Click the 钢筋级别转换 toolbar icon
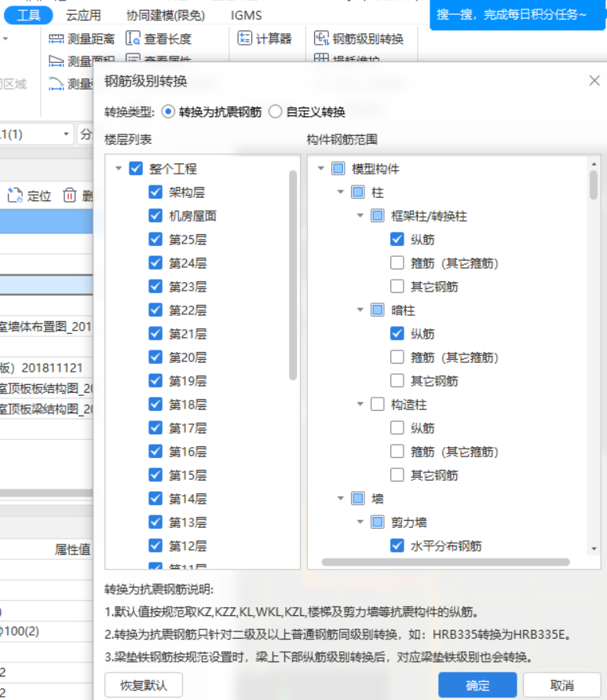Viewport: 607px width, 700px height. [x=321, y=38]
